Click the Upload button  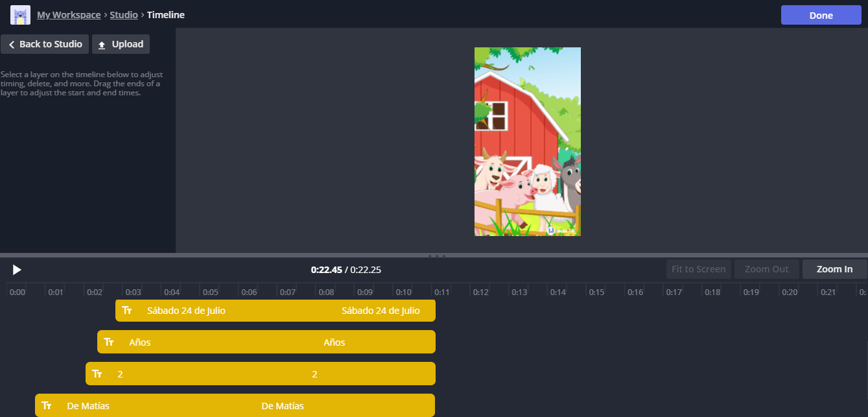pos(121,44)
